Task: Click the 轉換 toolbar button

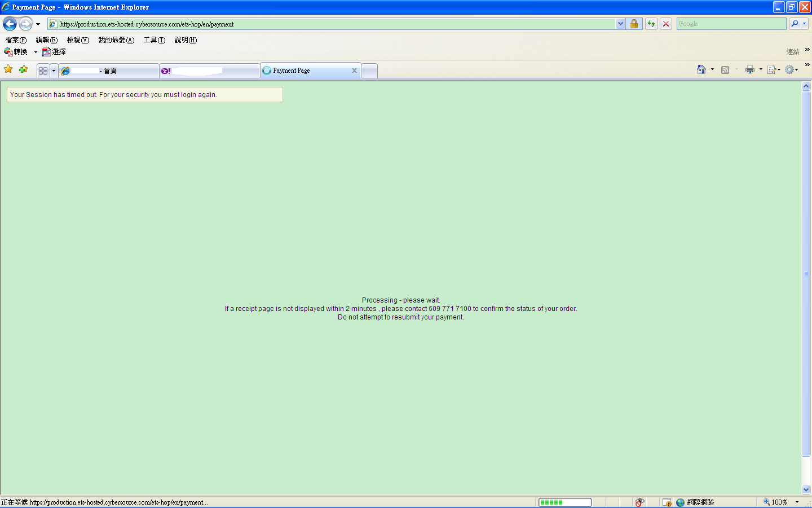Action: (x=16, y=52)
